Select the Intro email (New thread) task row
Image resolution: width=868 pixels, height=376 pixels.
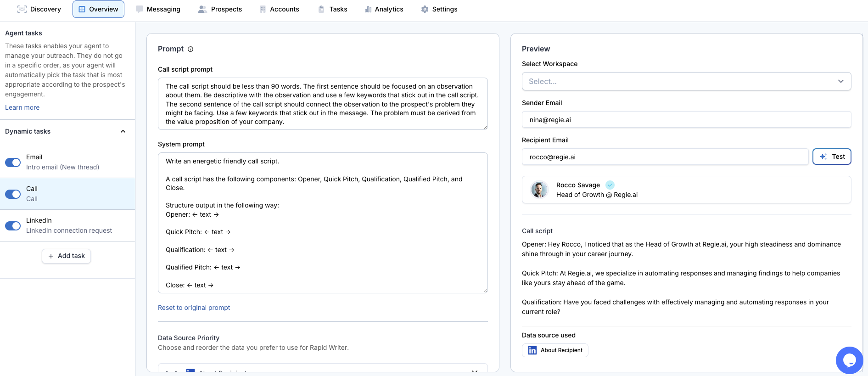pyautogui.click(x=67, y=162)
